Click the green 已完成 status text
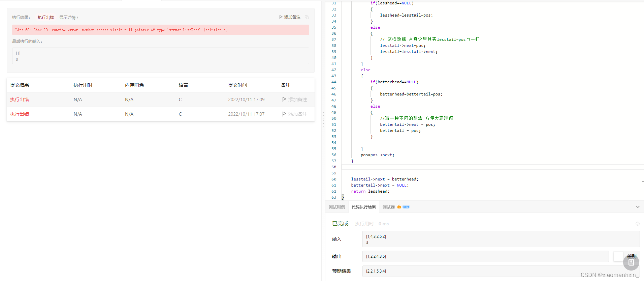644x281 pixels. point(340,224)
